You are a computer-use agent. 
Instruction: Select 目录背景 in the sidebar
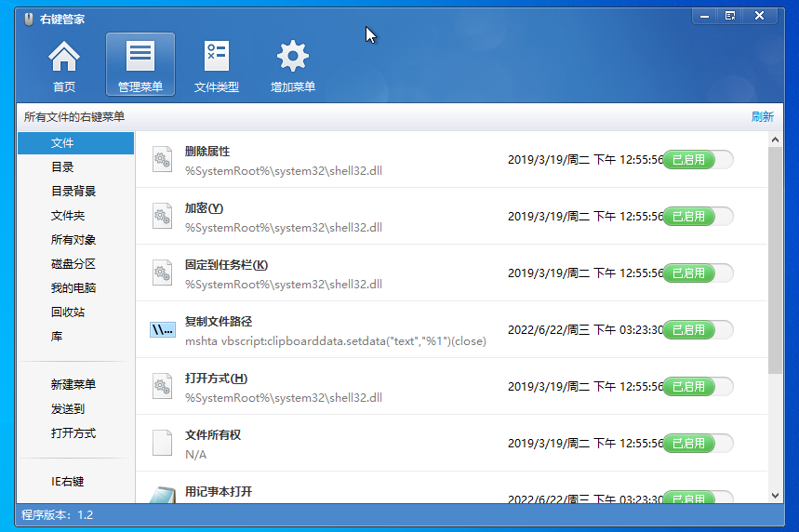pyautogui.click(x=73, y=192)
